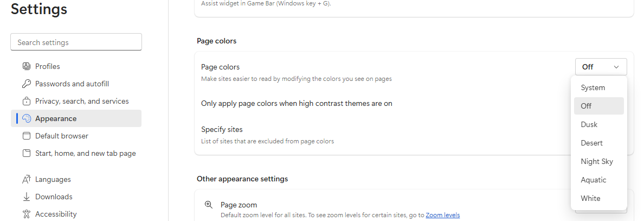Image resolution: width=644 pixels, height=221 pixels.
Task: Click the lock icon for Privacy, search, and services
Action: (x=26, y=101)
